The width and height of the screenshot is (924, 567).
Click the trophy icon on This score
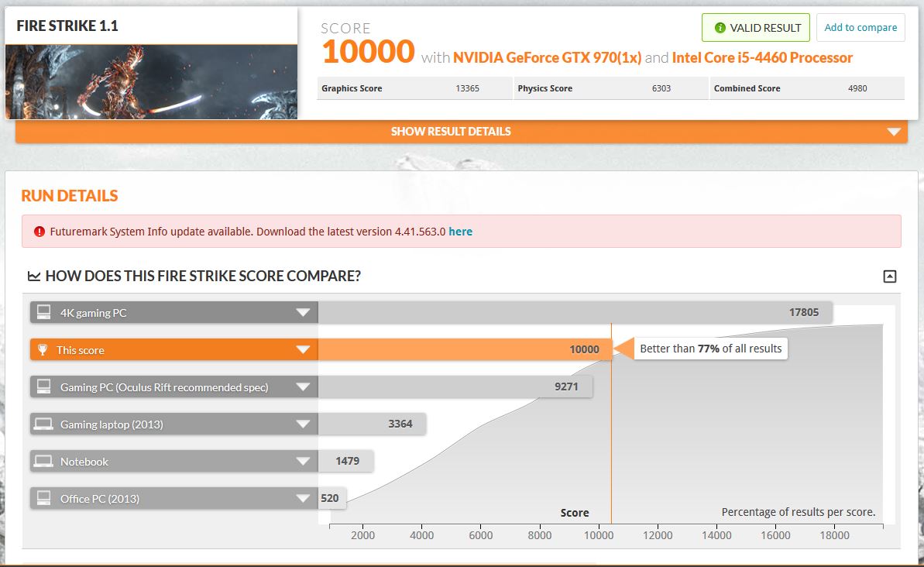[x=43, y=349]
